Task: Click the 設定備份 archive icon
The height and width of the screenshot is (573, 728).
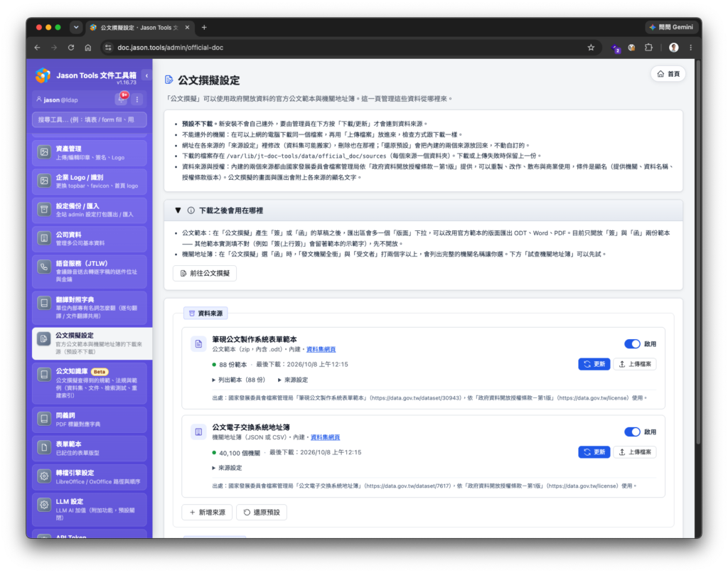Action: pyautogui.click(x=44, y=210)
